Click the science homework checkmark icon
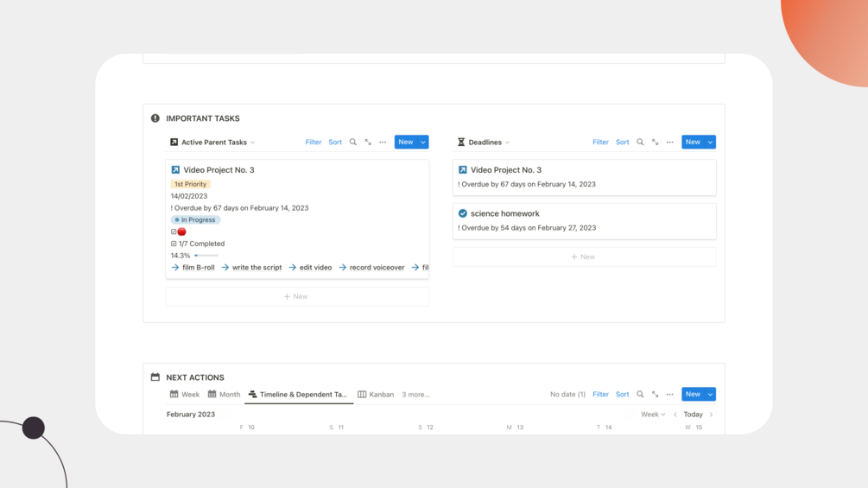 (x=463, y=213)
